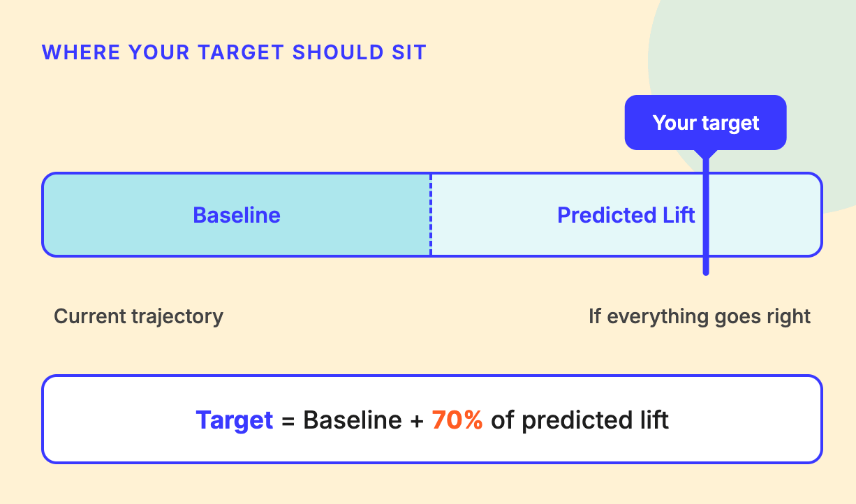The width and height of the screenshot is (856, 504).
Task: Click the 'Baseline' text label
Action: click(237, 215)
